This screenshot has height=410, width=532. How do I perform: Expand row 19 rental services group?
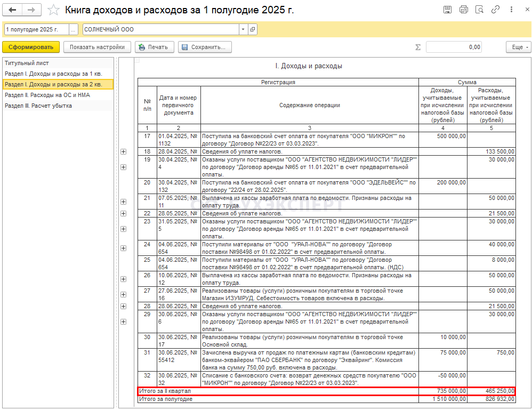[124, 167]
